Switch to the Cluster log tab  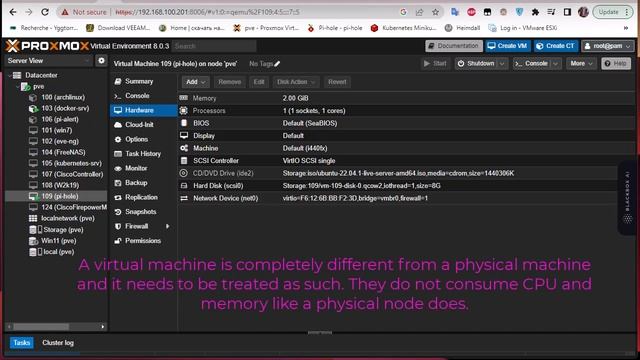58,343
